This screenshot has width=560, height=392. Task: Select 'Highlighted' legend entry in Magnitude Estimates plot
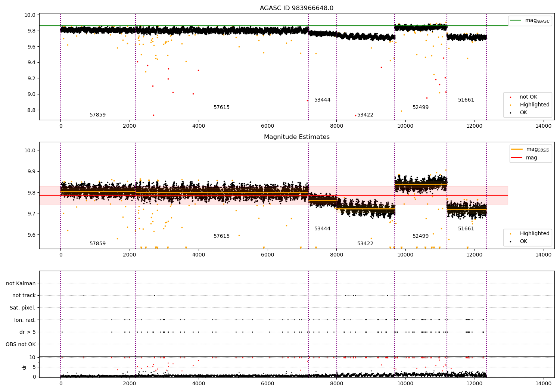click(534, 234)
